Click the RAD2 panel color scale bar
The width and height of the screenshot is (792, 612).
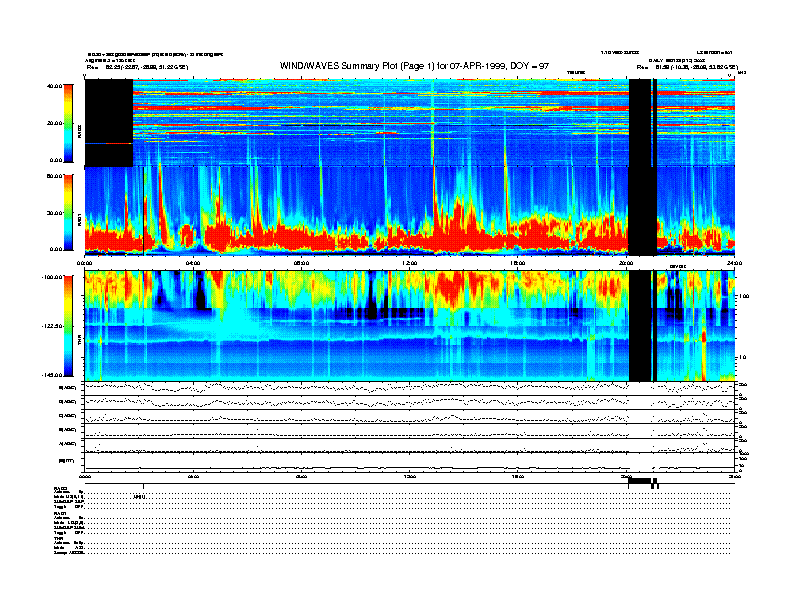[x=68, y=123]
